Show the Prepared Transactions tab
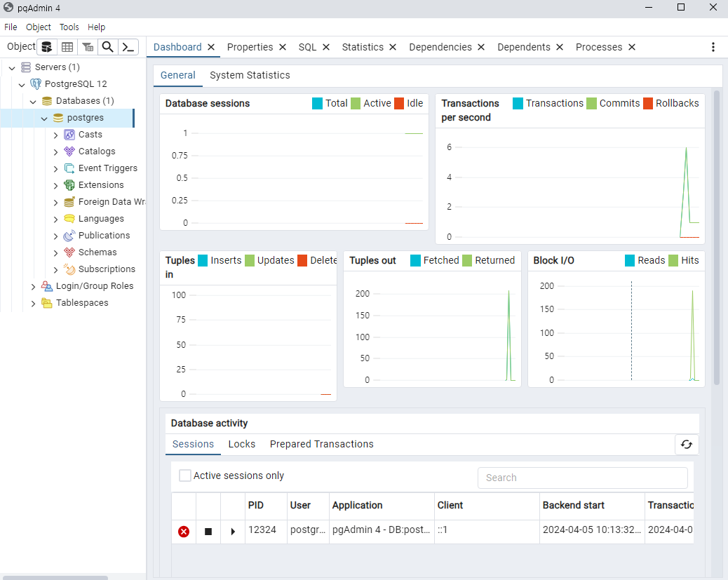Viewport: 728px width, 580px height. point(322,444)
